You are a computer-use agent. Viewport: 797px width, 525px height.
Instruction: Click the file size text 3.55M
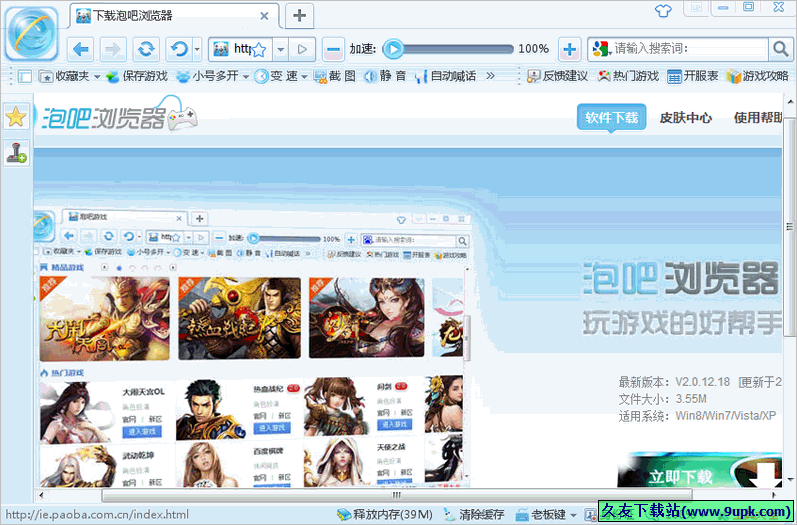(691, 398)
